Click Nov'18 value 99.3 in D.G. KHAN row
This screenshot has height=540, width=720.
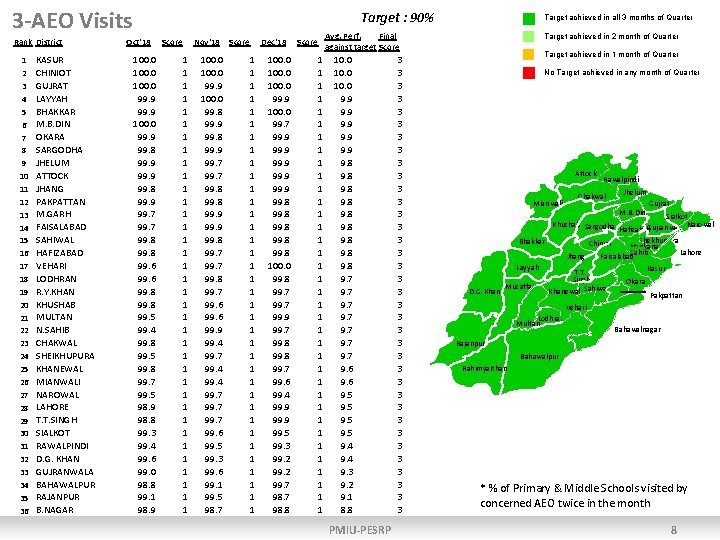tap(214, 459)
